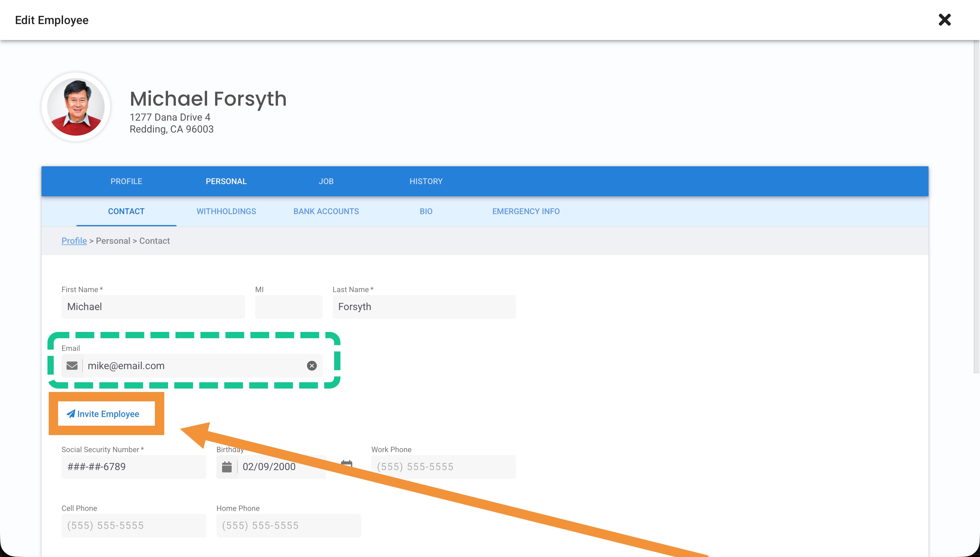Clear the email with the X icon
The width and height of the screenshot is (980, 557).
pyautogui.click(x=311, y=366)
